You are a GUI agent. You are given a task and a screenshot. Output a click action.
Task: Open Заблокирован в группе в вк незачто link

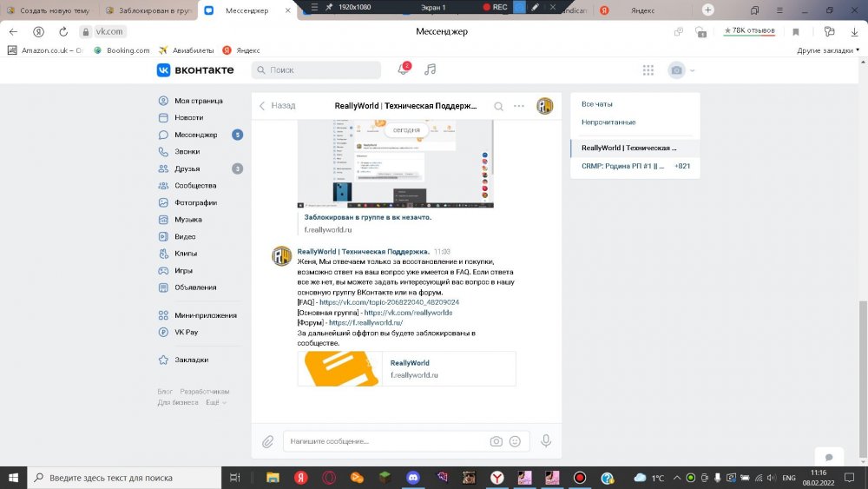point(367,218)
